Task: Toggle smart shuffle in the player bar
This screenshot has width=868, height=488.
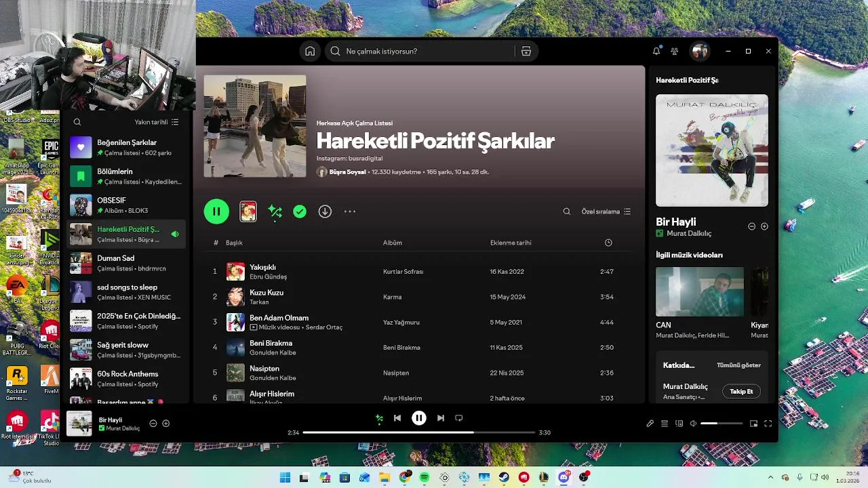Action: 380,418
